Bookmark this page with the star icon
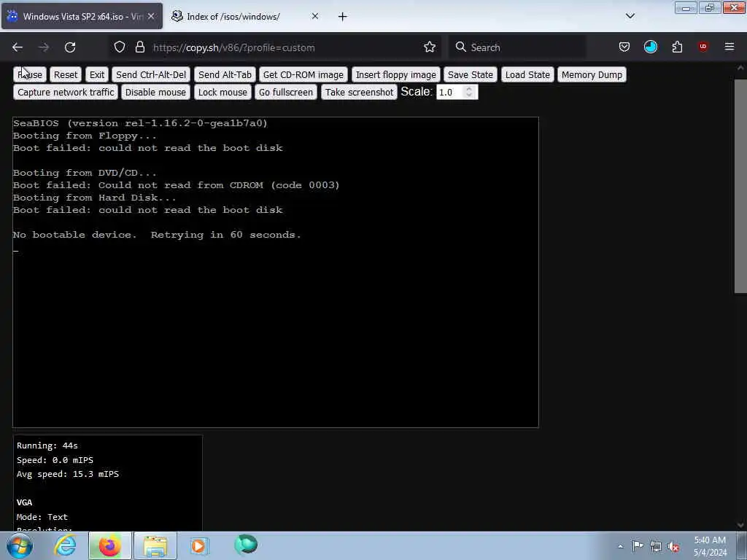 tap(429, 47)
